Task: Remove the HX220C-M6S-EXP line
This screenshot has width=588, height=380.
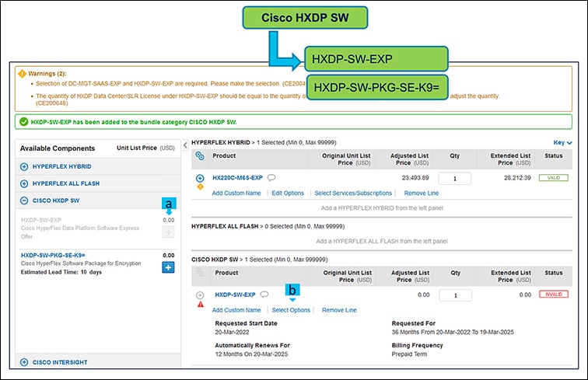Action: tap(421, 193)
